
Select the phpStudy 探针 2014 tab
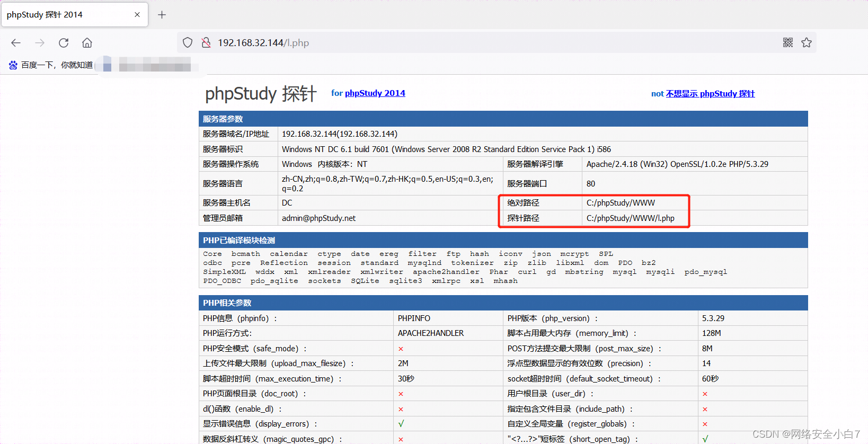tap(74, 15)
